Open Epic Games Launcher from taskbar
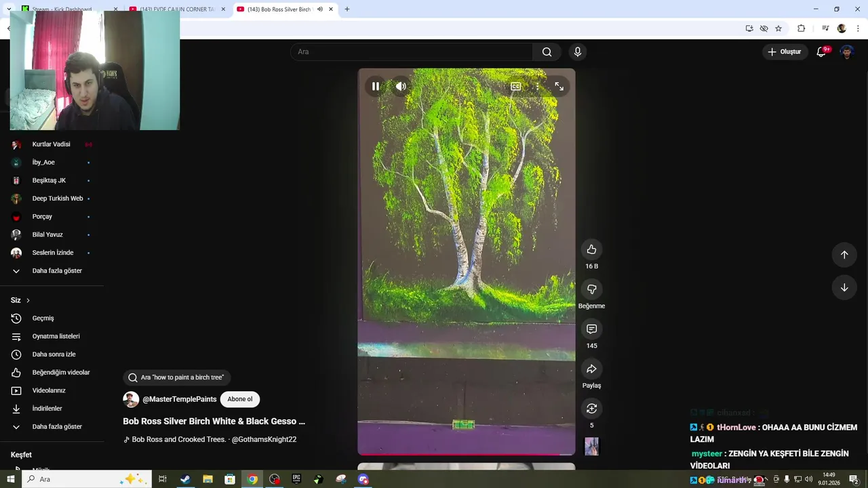This screenshot has height=488, width=868. click(296, 479)
